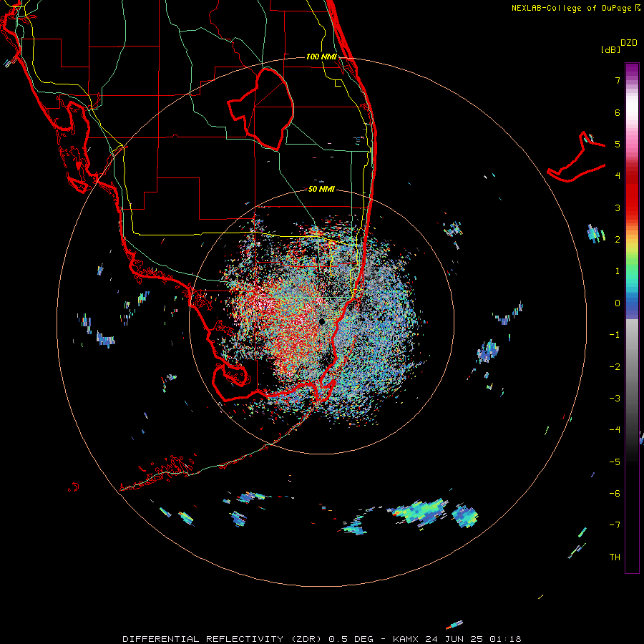Screen dimensions: 644x644
Task: Select the 100 NMI range ring label
Action: 321,57
